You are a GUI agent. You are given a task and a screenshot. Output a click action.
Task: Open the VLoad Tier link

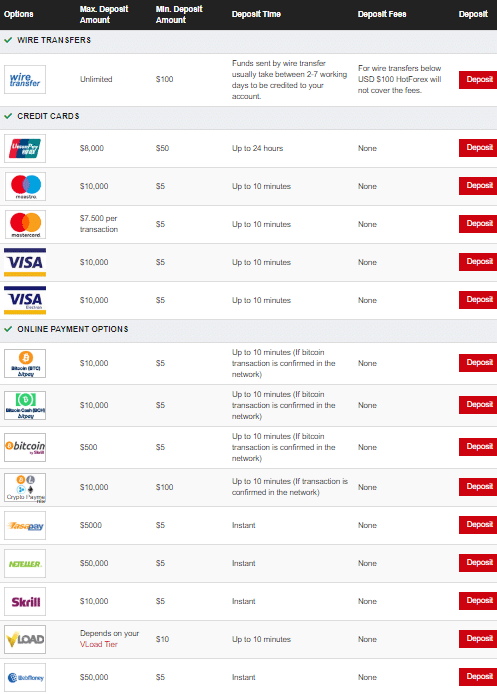point(99,644)
